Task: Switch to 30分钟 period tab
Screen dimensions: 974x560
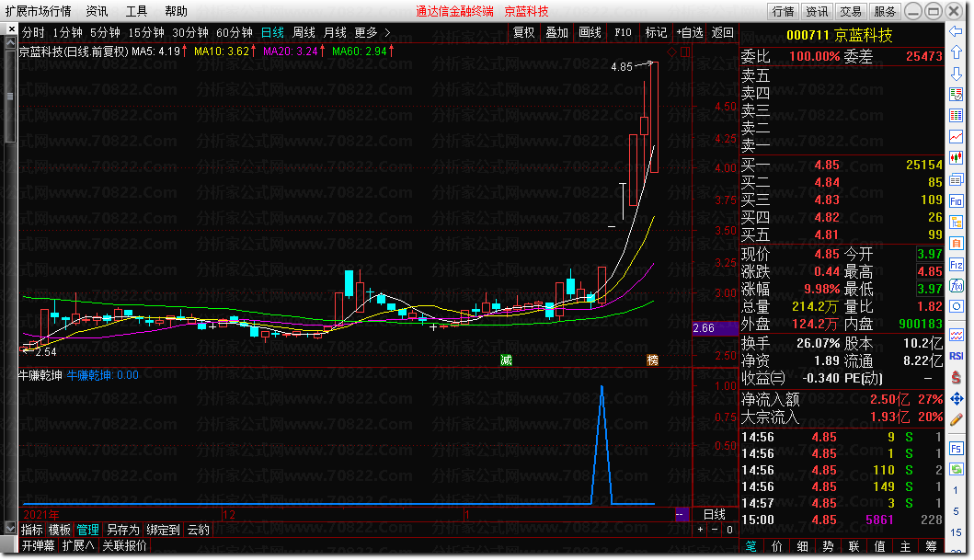Action: 190,33
